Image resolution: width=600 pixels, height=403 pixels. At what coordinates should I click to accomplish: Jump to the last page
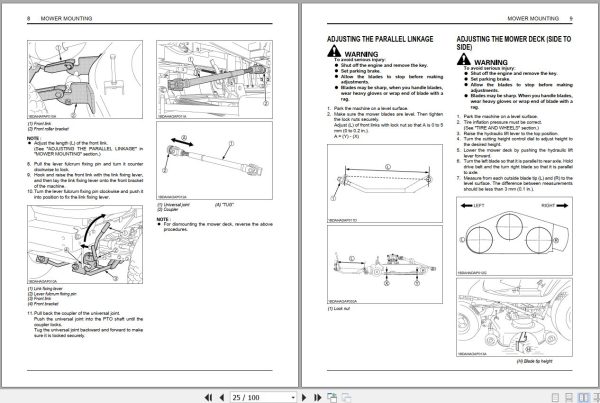[x=318, y=397]
